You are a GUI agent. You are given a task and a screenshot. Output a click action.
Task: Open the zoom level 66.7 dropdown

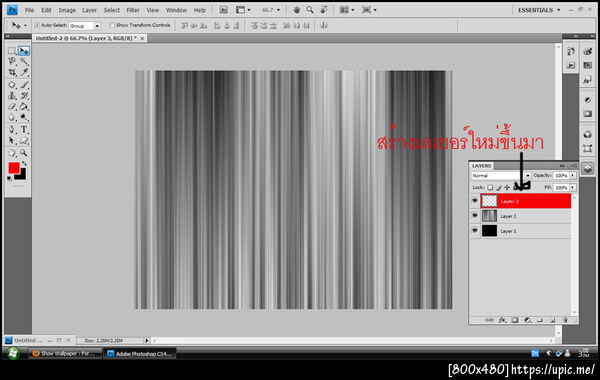[278, 10]
